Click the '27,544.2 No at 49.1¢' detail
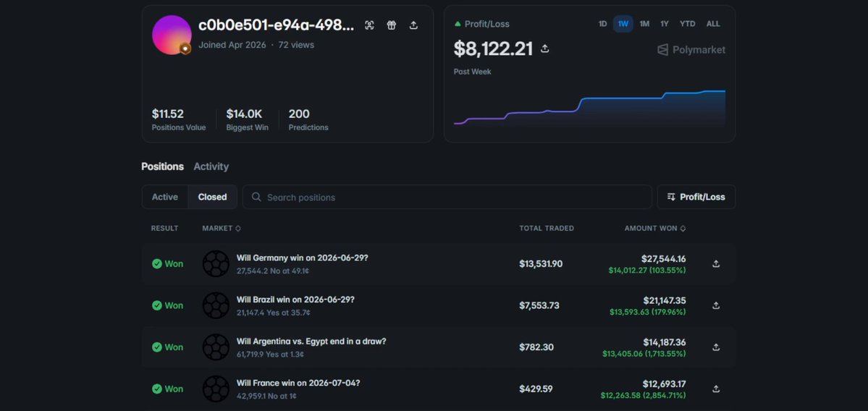868x411 pixels. click(x=273, y=271)
